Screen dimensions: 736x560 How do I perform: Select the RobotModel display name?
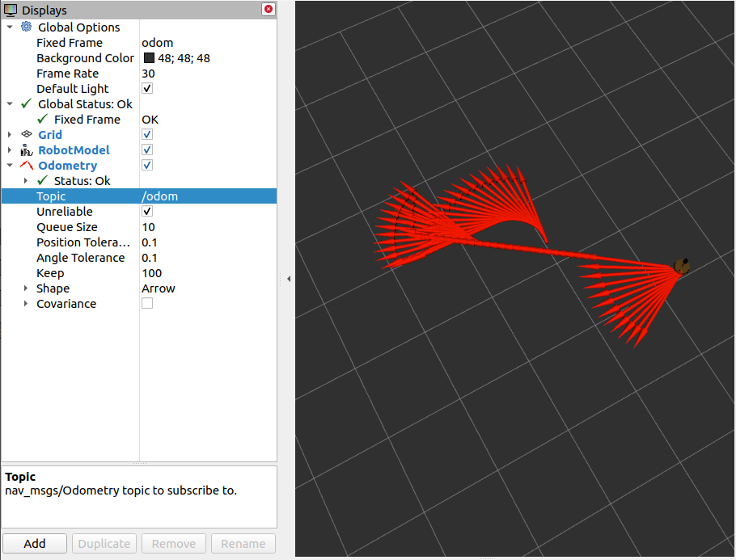click(74, 150)
